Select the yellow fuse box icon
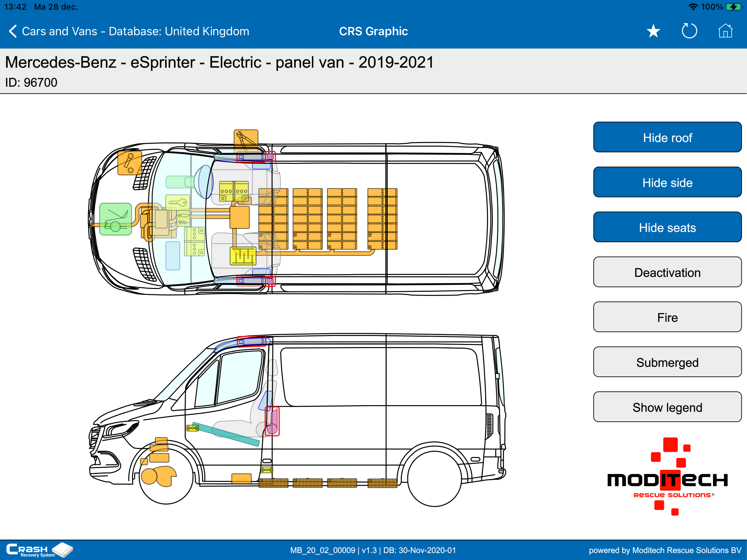 [243, 256]
